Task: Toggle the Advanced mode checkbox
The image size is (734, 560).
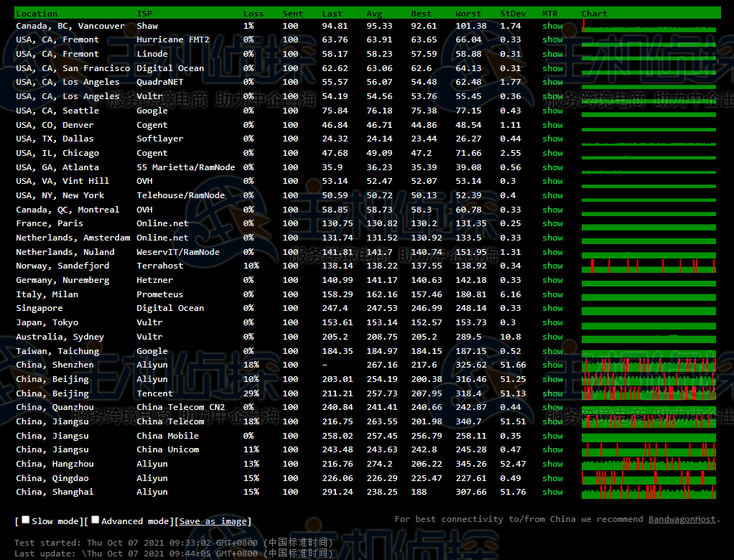Action: [96, 520]
